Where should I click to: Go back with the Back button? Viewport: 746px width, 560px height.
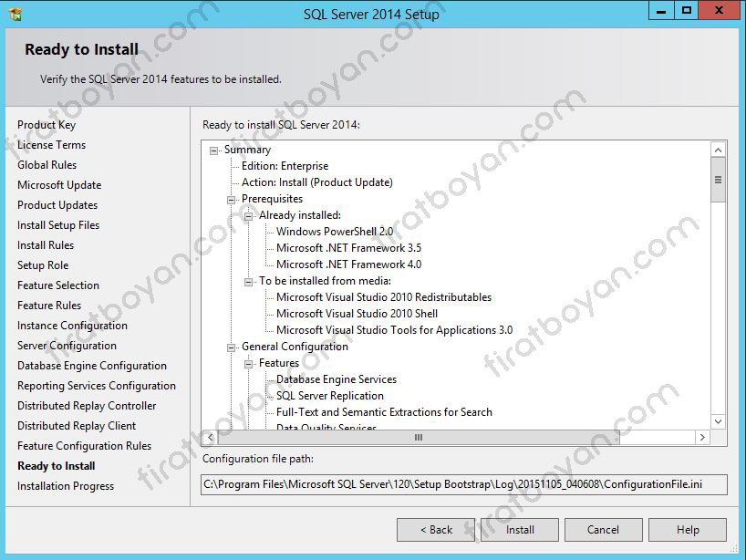436,530
